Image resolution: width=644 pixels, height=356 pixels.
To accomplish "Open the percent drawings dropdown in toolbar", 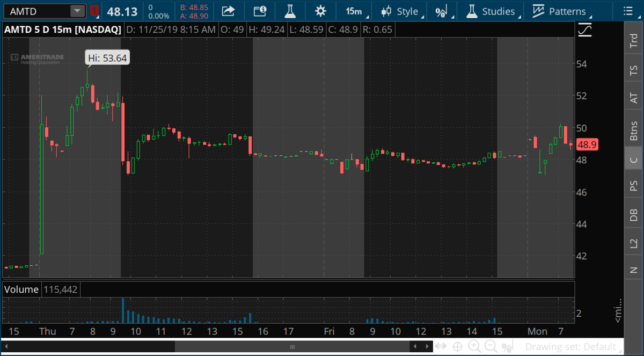I will click(443, 11).
